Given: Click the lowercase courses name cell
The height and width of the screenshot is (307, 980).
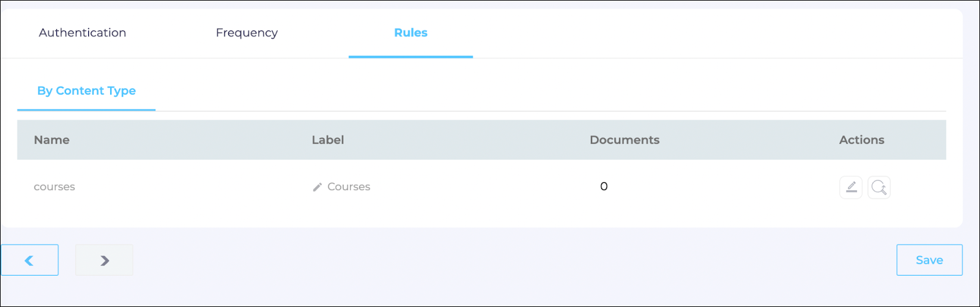Looking at the screenshot, I should click(54, 187).
